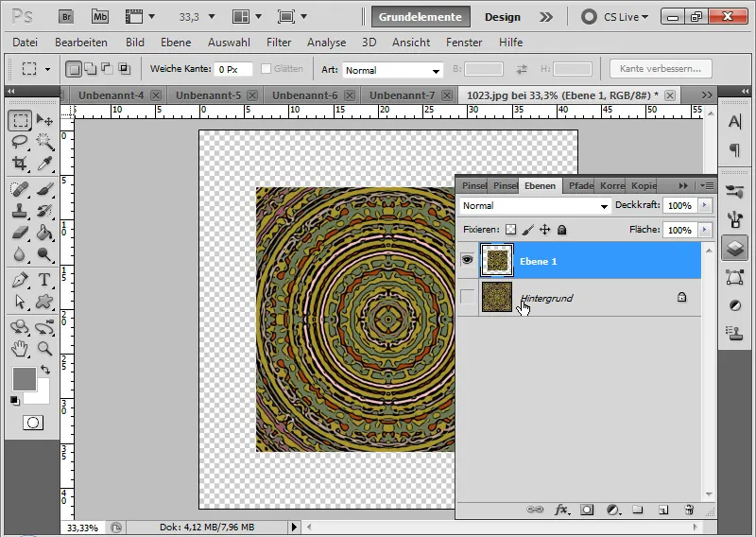Click the Weiche Kante input field
The image size is (756, 537).
tap(233, 69)
